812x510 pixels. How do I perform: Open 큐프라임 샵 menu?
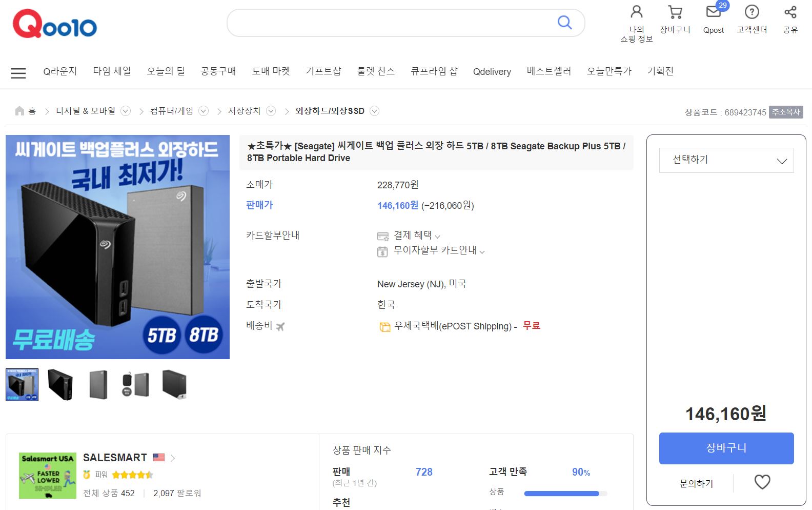(434, 71)
